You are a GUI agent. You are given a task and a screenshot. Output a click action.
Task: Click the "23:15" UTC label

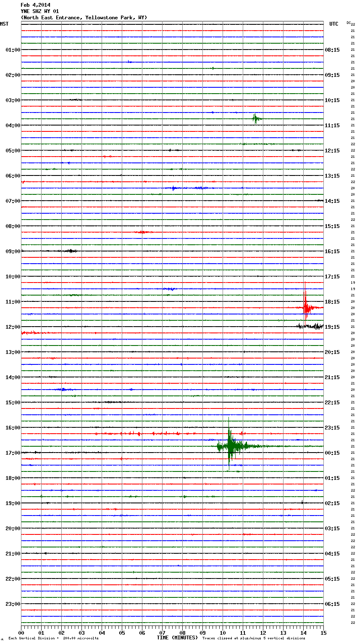(332, 428)
